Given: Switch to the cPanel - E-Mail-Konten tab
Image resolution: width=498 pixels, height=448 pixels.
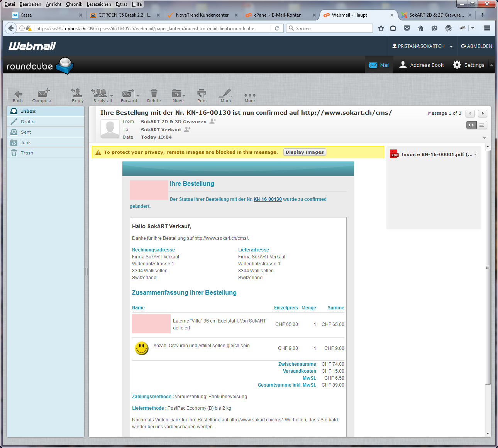Looking at the screenshot, I should 280,15.
